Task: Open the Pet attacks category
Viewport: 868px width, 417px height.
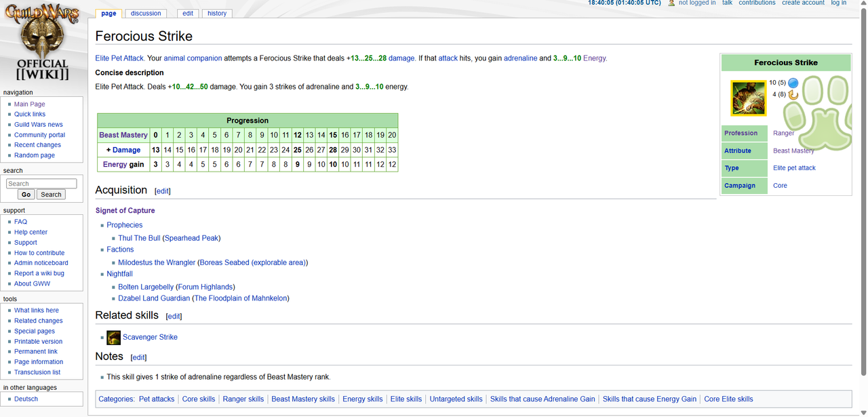Action: coord(157,399)
